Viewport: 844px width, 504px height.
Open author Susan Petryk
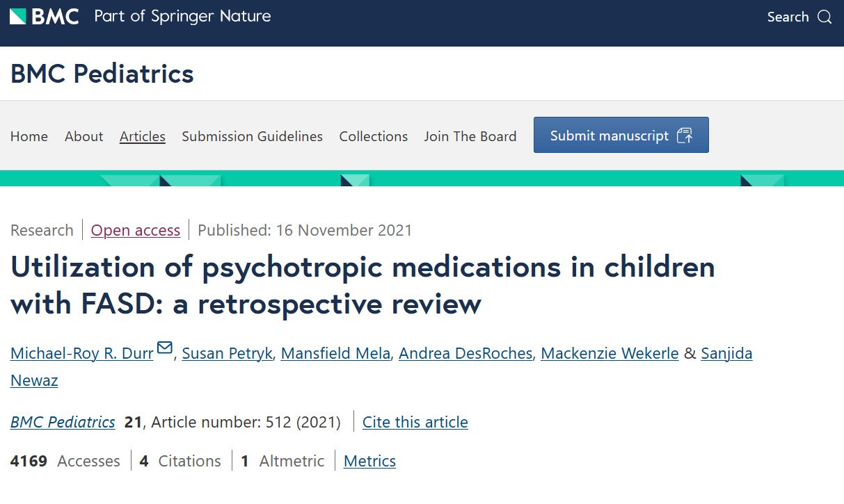[228, 353]
